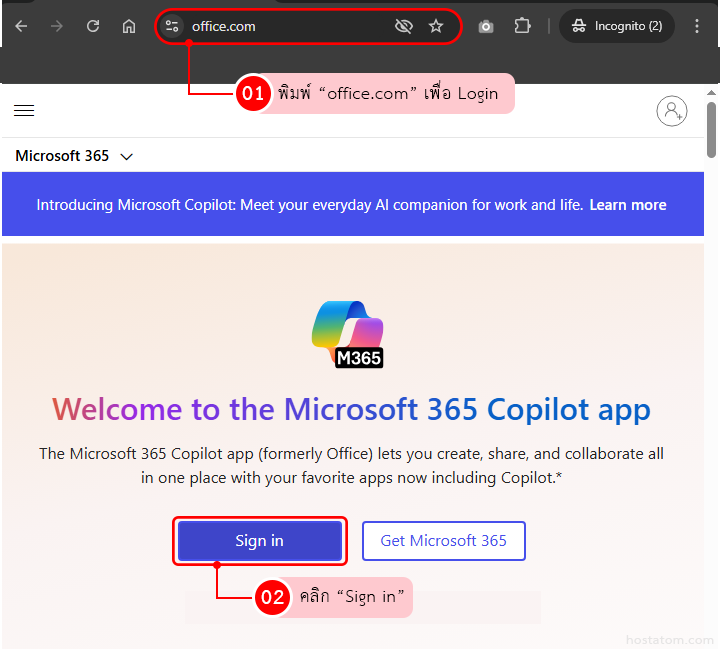
Task: Follow the Learn more link in banner
Action: [x=627, y=205]
